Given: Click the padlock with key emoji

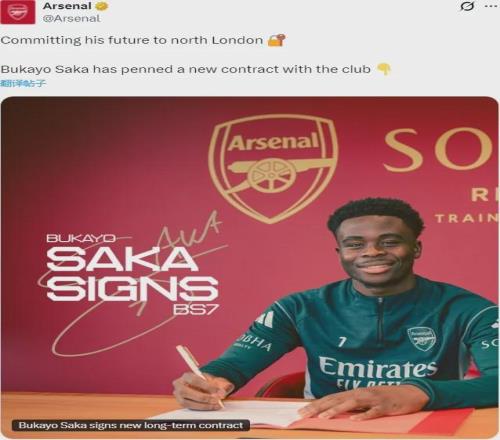Looking at the screenshot, I should coord(277,40).
